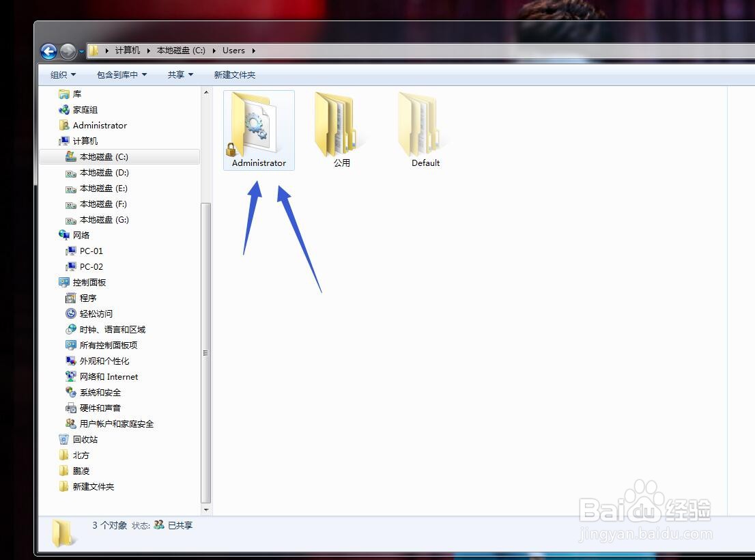
Task: Click Users in address breadcrumb
Action: (x=233, y=51)
